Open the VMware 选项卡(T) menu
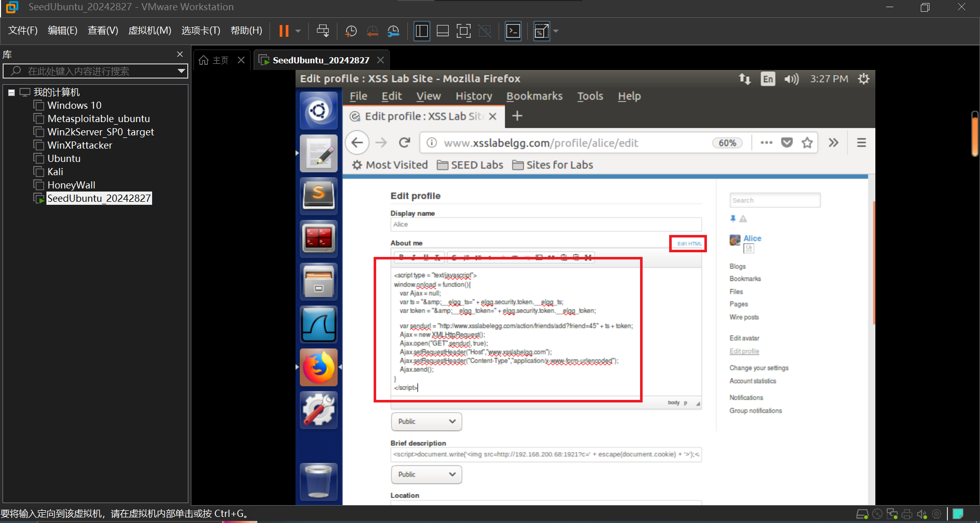This screenshot has height=523, width=980. [201, 31]
